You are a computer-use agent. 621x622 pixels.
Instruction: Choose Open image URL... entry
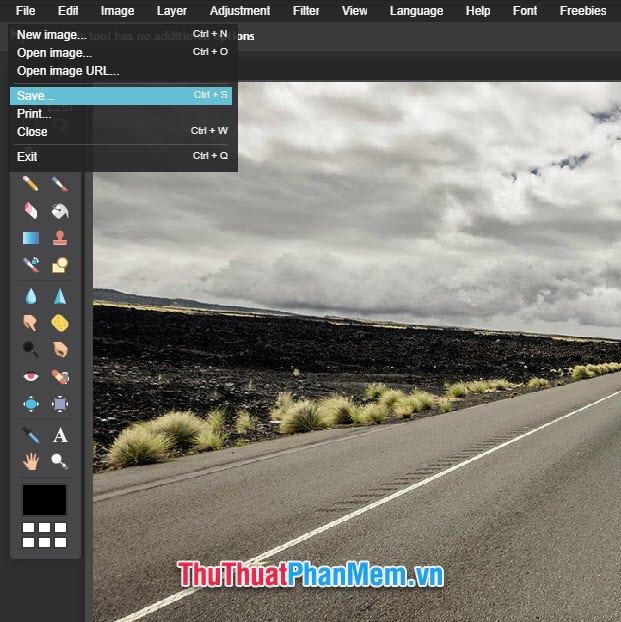pos(121,71)
